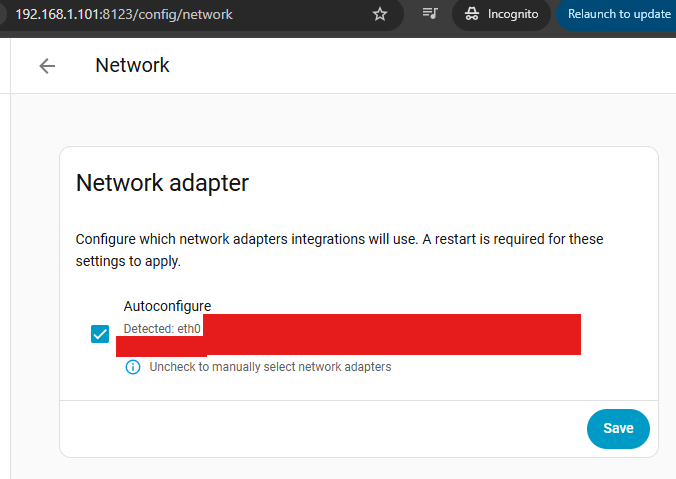Image resolution: width=676 pixels, height=479 pixels.
Task: Click the red redacted bar
Action: click(x=390, y=334)
